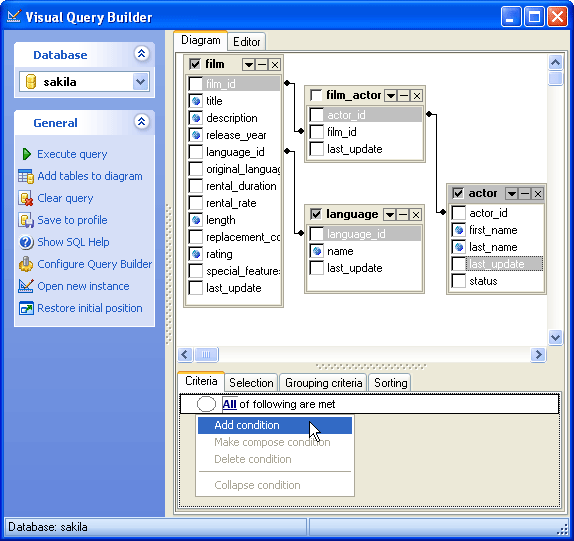Check the rental_rate field checkbox
The image size is (574, 541).
click(196, 203)
